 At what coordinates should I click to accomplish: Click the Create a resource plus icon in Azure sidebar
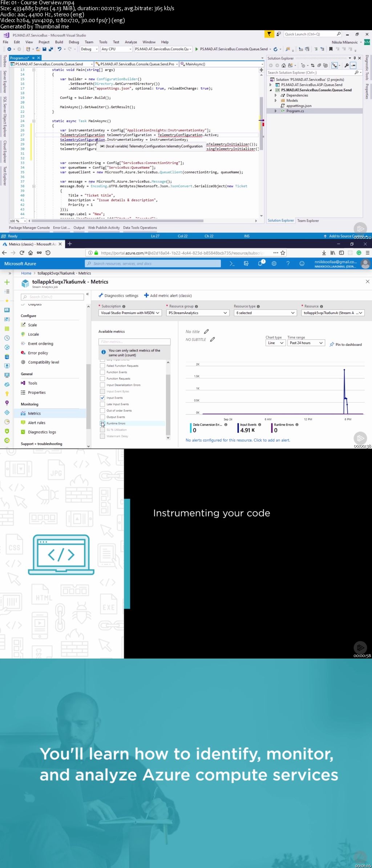[x=7, y=282]
